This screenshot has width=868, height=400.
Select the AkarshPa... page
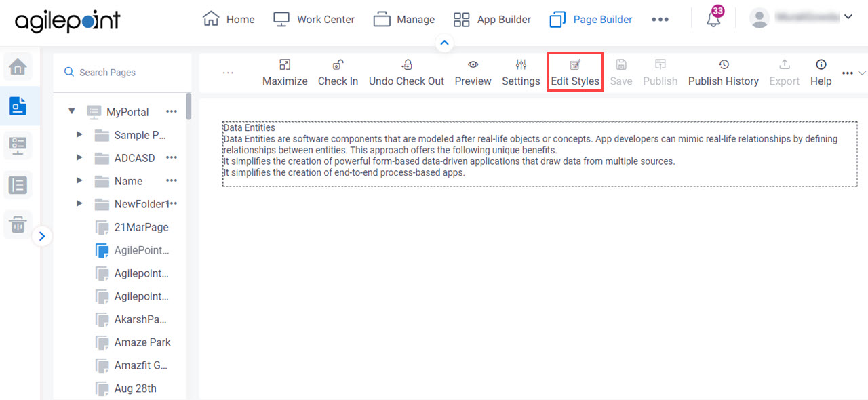coord(140,319)
